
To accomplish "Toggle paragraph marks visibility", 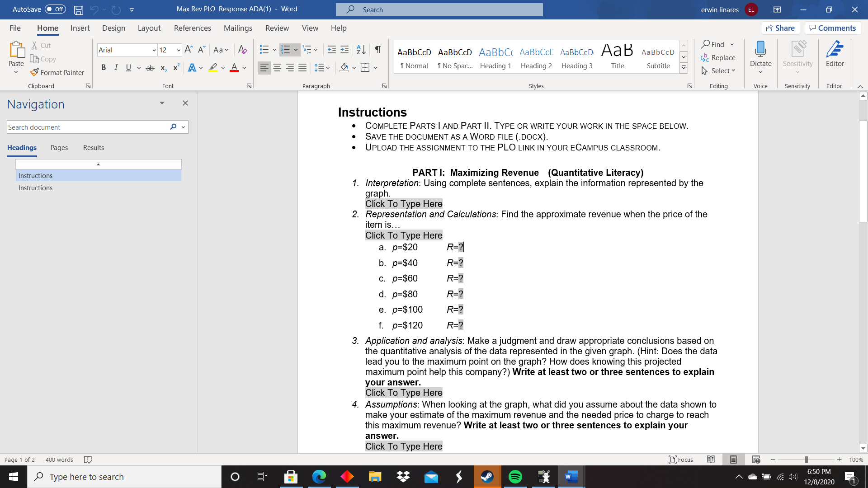I will [x=378, y=50].
